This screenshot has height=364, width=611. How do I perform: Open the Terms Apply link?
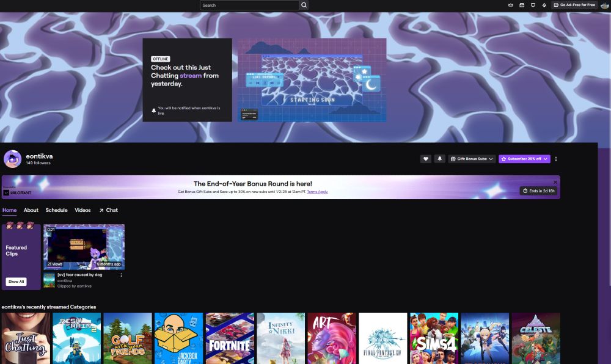[317, 192]
